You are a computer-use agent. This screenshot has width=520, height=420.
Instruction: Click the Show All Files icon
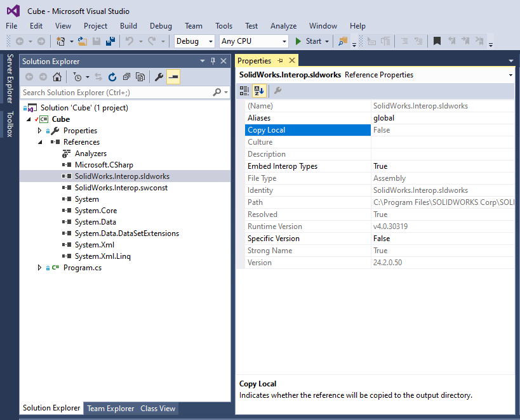[x=140, y=77]
